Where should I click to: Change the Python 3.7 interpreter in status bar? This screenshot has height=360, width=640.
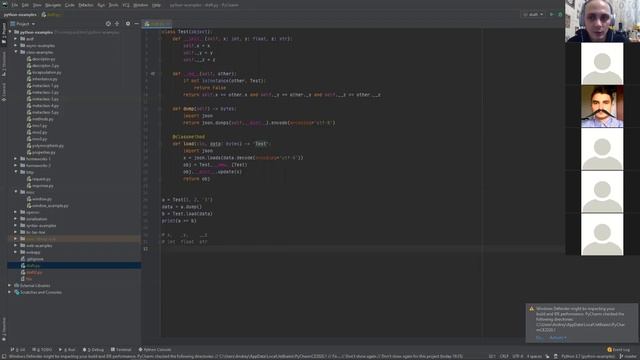pyautogui.click(x=587, y=356)
